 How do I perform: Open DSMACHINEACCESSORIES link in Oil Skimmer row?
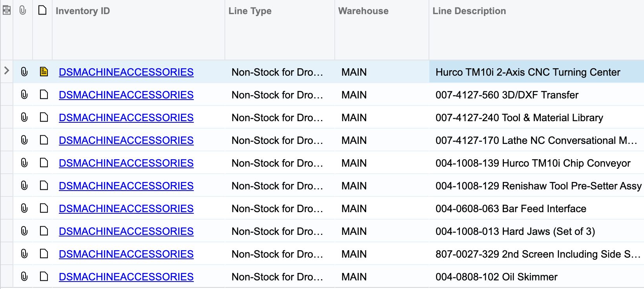126,277
